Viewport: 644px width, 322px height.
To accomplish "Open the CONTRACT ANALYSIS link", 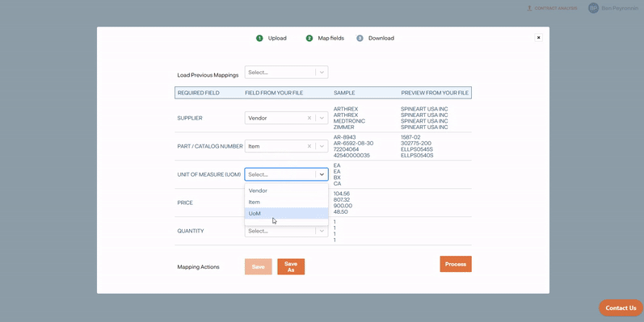I will pyautogui.click(x=556, y=8).
